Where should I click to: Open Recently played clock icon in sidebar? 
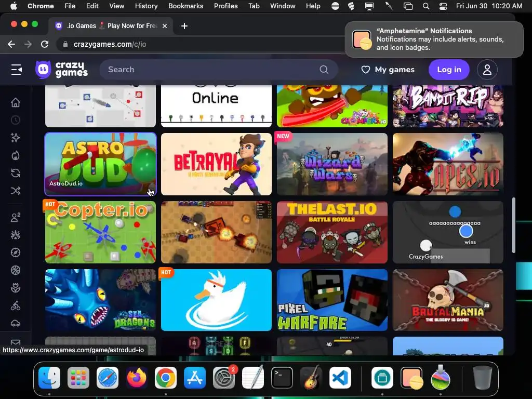coord(16,120)
